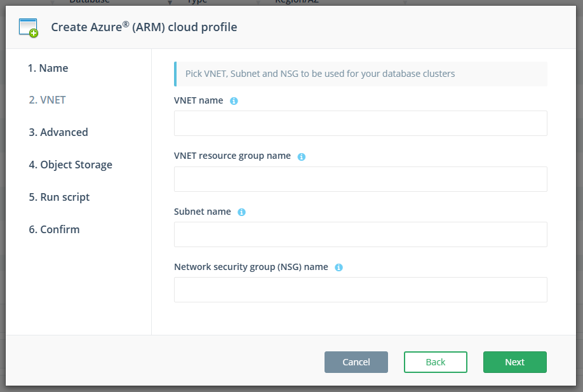Click the NSG name info icon
The image size is (583, 392).
pos(338,267)
